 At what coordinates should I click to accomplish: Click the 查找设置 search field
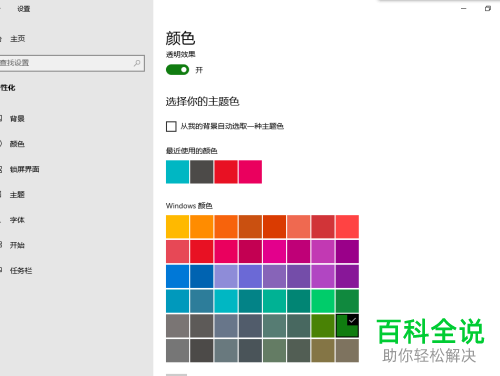[72, 63]
